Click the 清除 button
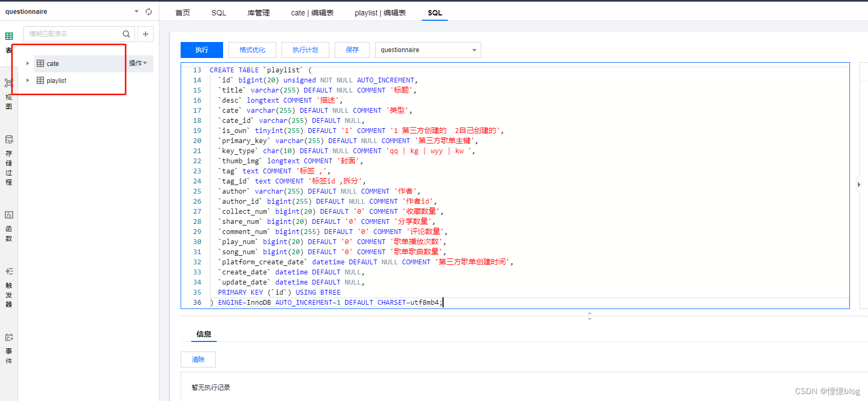This screenshot has width=868, height=401. point(198,360)
